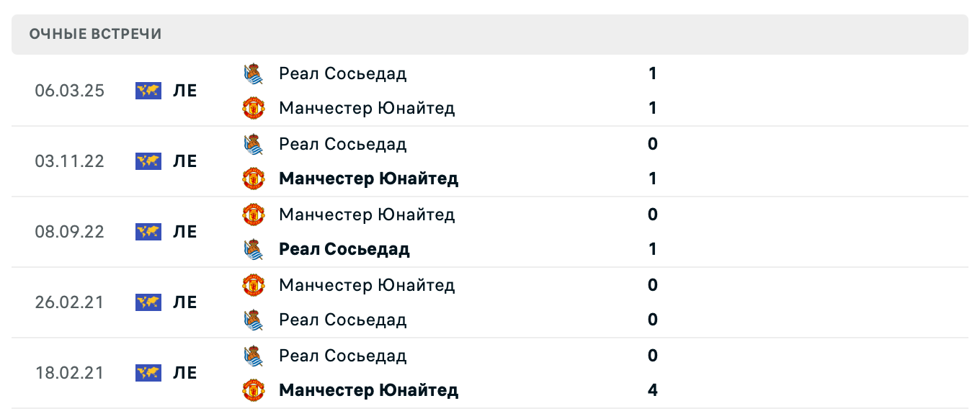Select the 06.03.25 match date

point(69,91)
